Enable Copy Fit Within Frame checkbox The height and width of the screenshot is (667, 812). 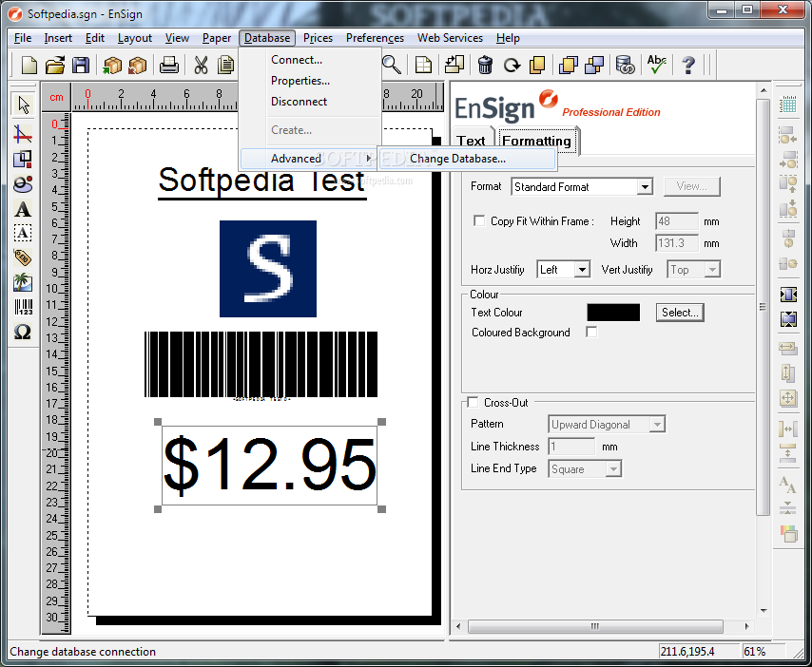tap(479, 221)
